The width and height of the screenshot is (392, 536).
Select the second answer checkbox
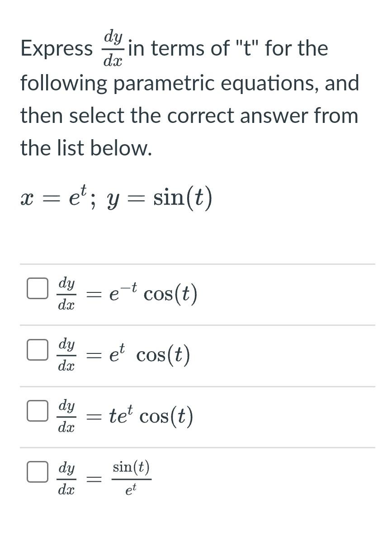tap(38, 349)
